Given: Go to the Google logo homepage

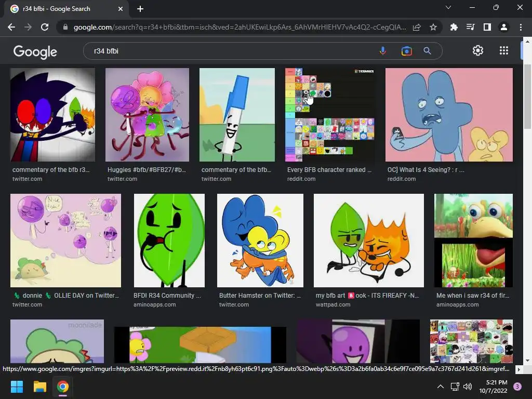Looking at the screenshot, I should [35, 51].
